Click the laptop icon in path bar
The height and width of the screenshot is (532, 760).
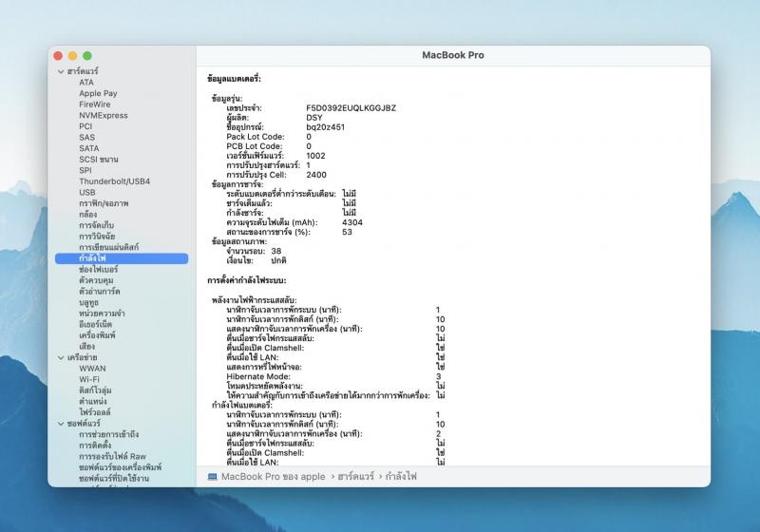[x=212, y=477]
